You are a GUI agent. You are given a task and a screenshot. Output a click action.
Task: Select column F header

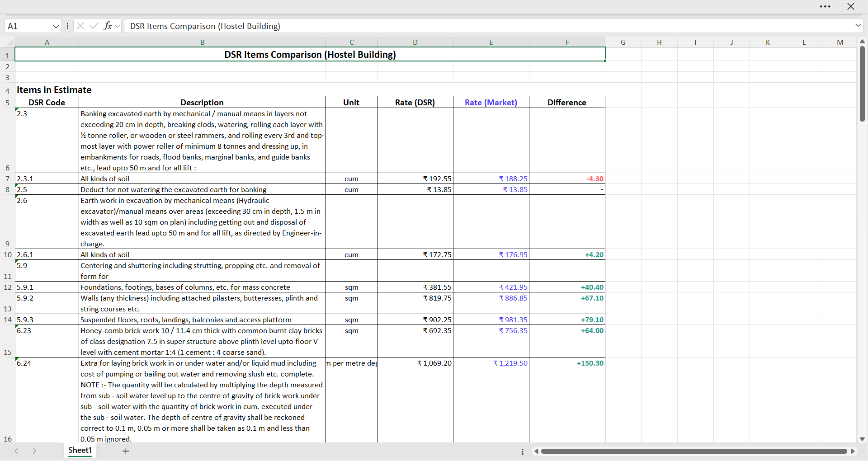click(567, 42)
